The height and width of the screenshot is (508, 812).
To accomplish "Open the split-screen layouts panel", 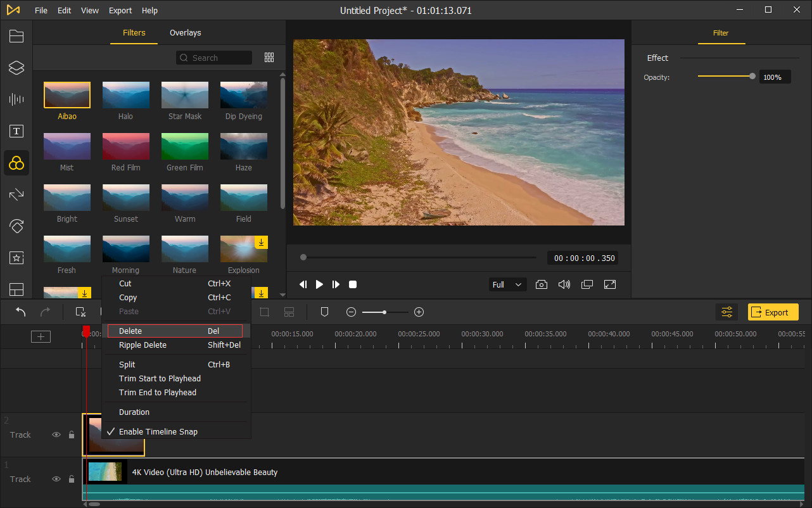I will [x=16, y=289].
